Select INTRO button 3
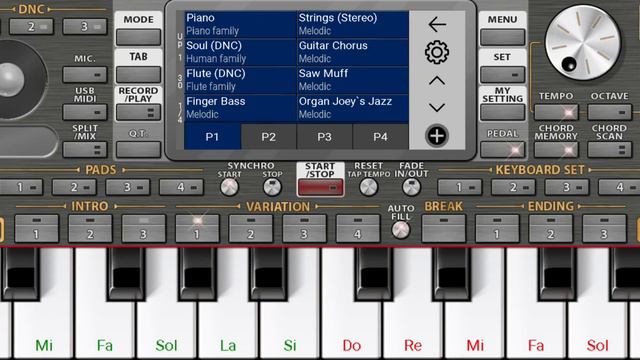The height and width of the screenshot is (360, 640). coord(143,229)
